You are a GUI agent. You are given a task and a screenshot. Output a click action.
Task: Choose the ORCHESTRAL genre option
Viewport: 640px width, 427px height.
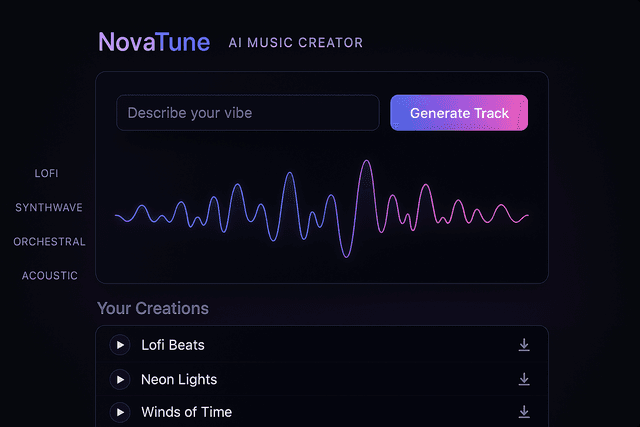click(49, 242)
